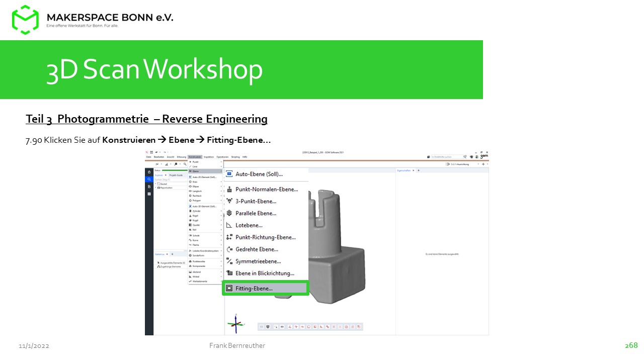Click the Symmetrieebene icon
644x362 pixels.
click(x=229, y=261)
